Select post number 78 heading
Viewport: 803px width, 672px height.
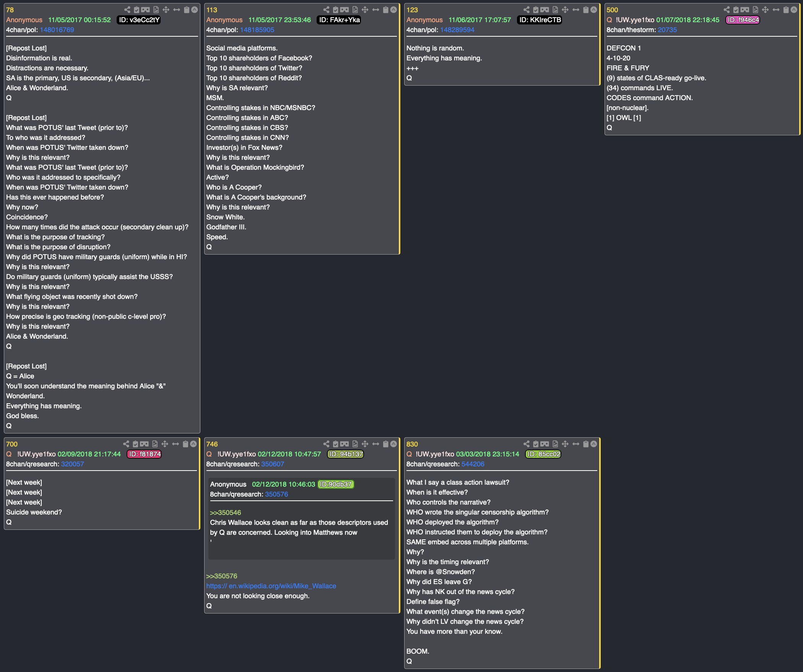pos(10,10)
